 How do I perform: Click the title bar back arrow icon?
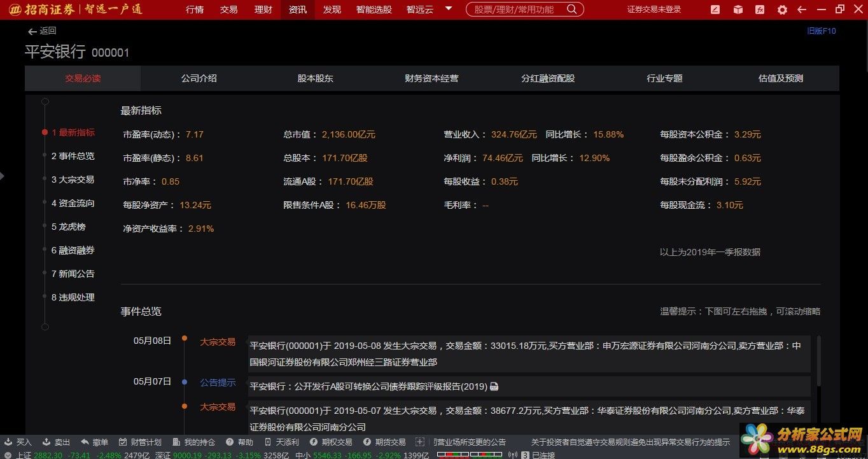(802, 10)
